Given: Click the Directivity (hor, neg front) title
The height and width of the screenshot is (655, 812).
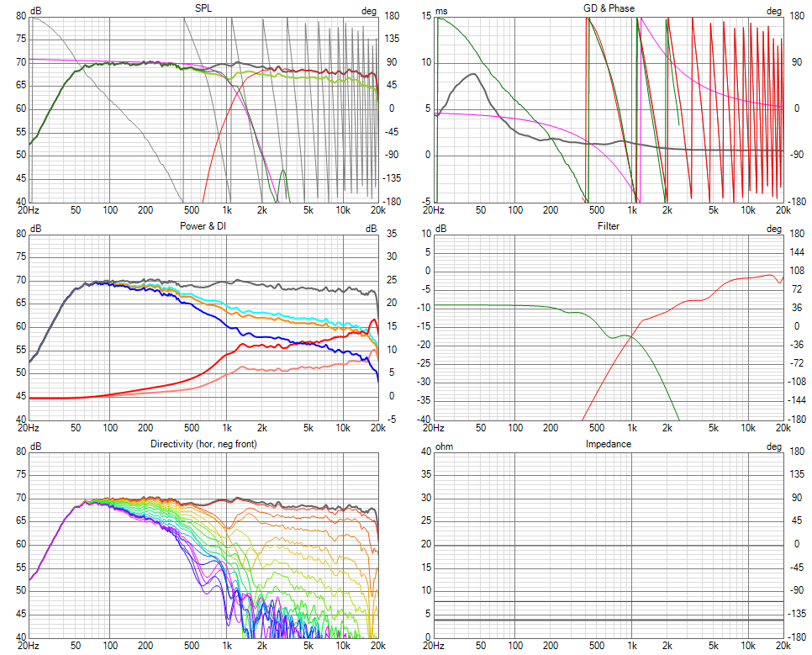Looking at the screenshot, I should (x=203, y=444).
